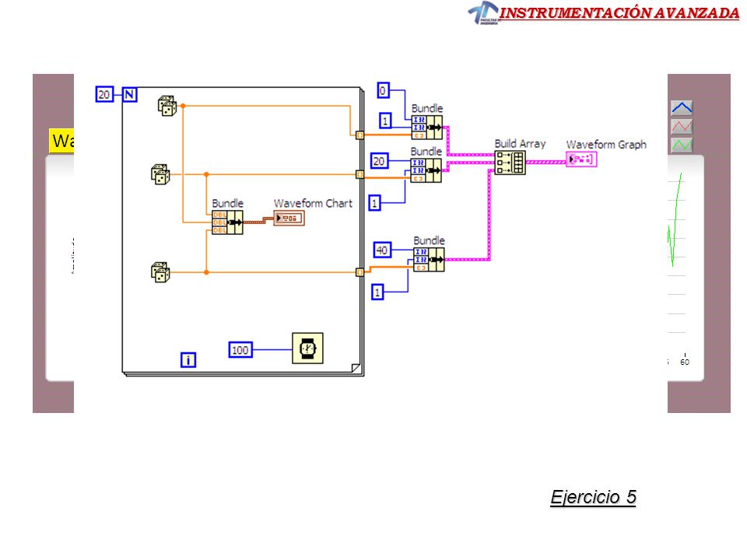This screenshot has height=560, width=747.
Task: Select the middle random number dice node
Action: click(x=160, y=174)
